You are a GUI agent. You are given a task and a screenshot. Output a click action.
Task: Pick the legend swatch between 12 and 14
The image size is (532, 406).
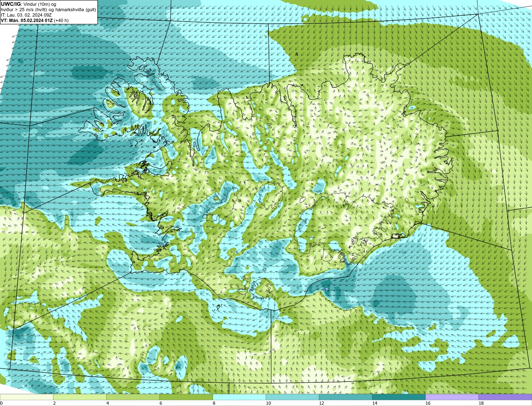346,397
